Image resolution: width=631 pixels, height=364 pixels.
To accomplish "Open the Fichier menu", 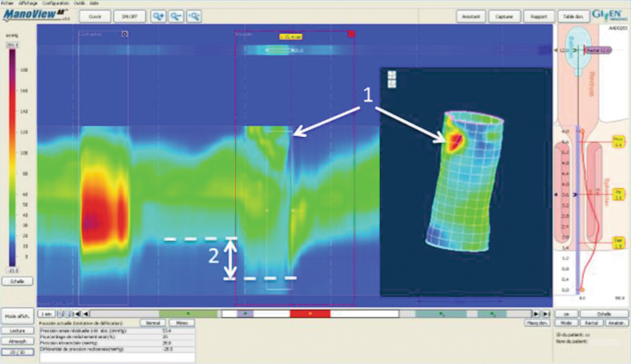I will click(7, 3).
